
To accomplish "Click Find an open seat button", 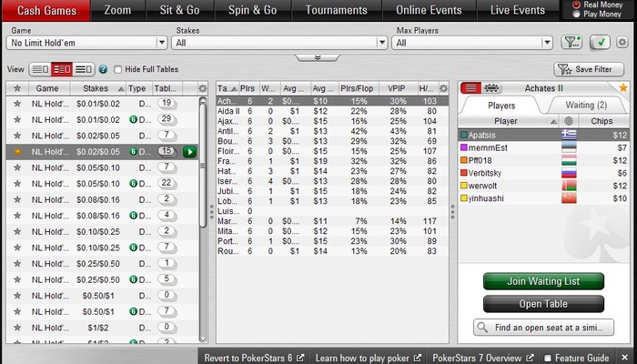I will point(543,328).
